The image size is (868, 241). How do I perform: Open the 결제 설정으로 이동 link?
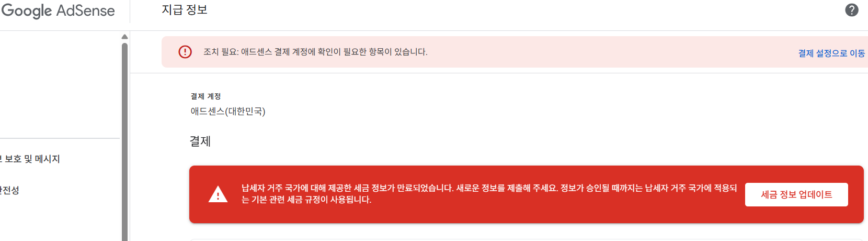point(831,53)
